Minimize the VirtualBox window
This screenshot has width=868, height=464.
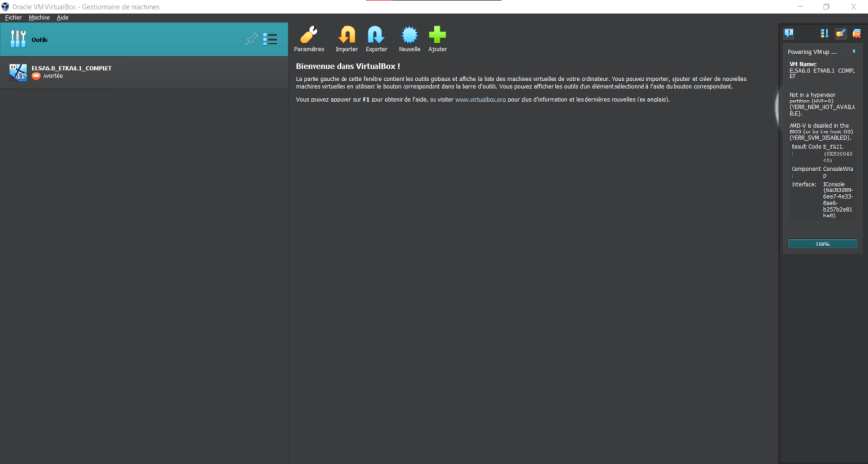click(x=800, y=7)
